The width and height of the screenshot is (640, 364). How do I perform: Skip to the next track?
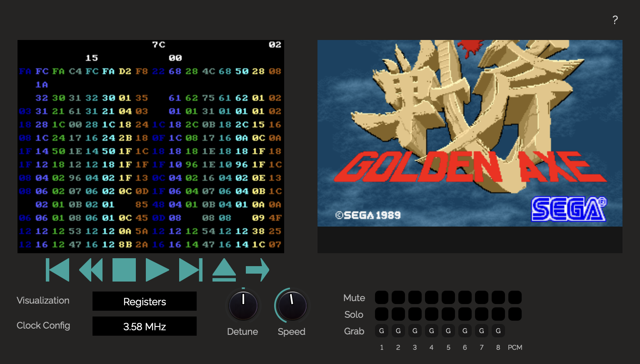[191, 270]
